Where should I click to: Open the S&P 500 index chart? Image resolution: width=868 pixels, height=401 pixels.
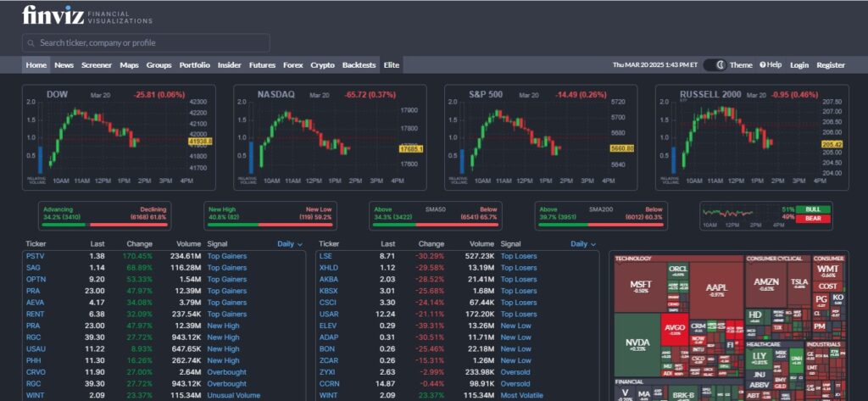pos(541,137)
